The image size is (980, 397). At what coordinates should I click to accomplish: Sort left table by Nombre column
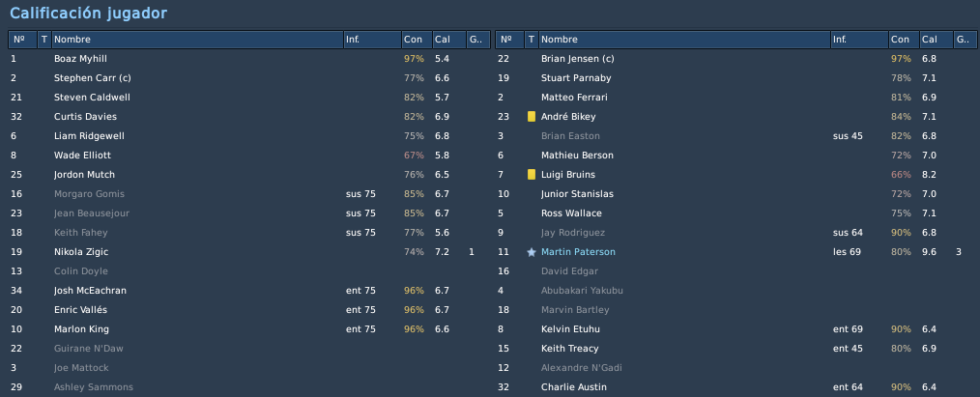coord(197,40)
